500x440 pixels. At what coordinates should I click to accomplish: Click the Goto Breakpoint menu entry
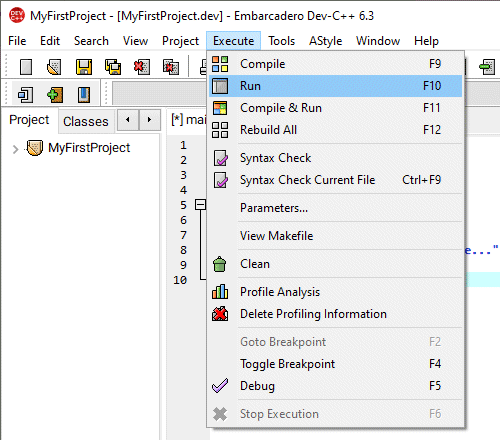334,342
